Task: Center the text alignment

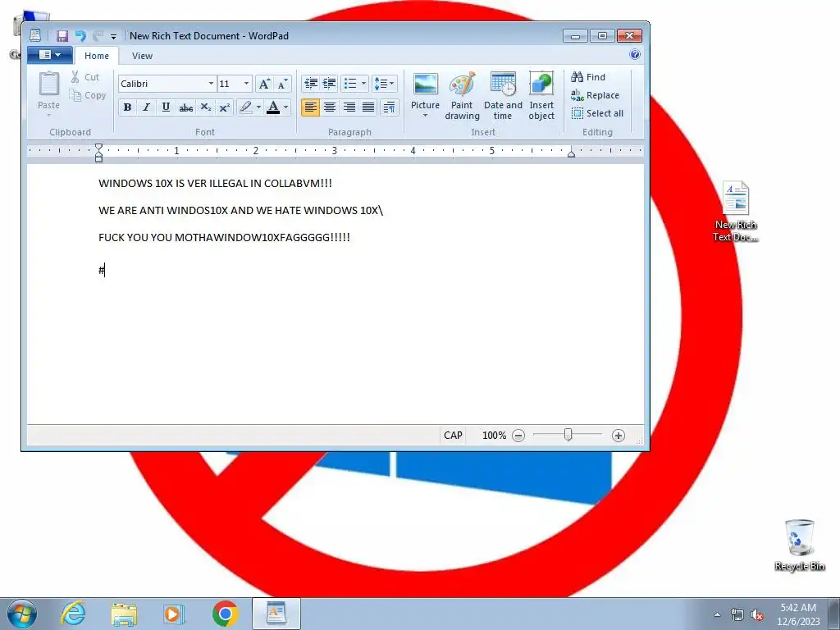Action: coord(330,107)
